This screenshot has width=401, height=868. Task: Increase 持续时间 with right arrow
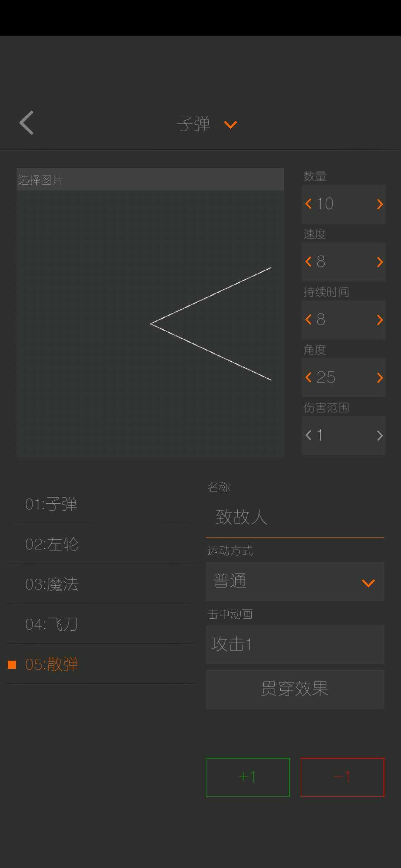(x=379, y=320)
